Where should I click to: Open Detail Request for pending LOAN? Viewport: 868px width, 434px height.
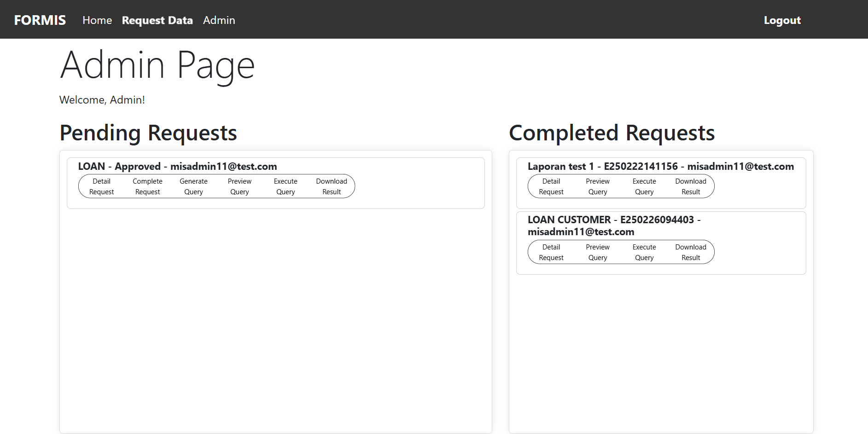[x=101, y=186]
